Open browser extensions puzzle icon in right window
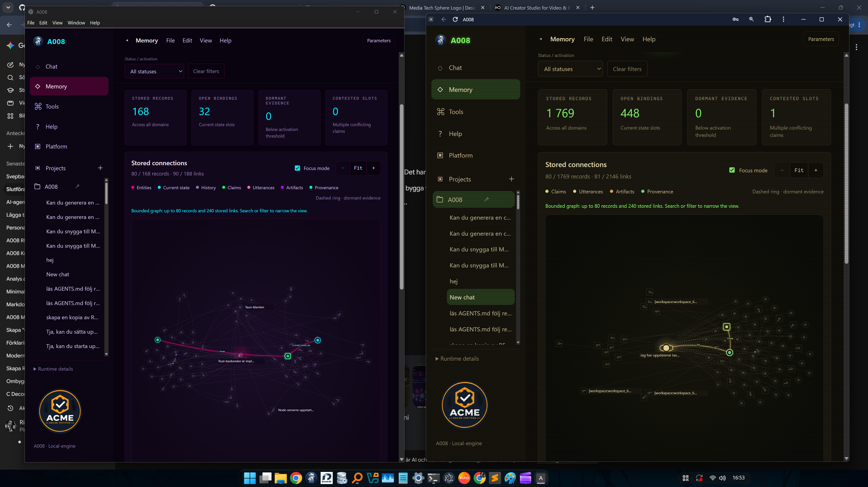868x487 pixels. coord(768,19)
